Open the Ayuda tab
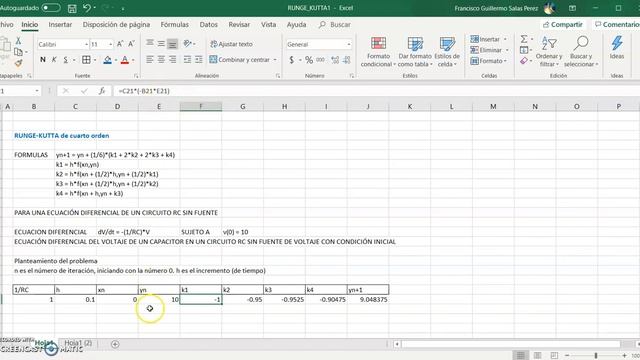This screenshot has height=360, width=640. click(296, 24)
